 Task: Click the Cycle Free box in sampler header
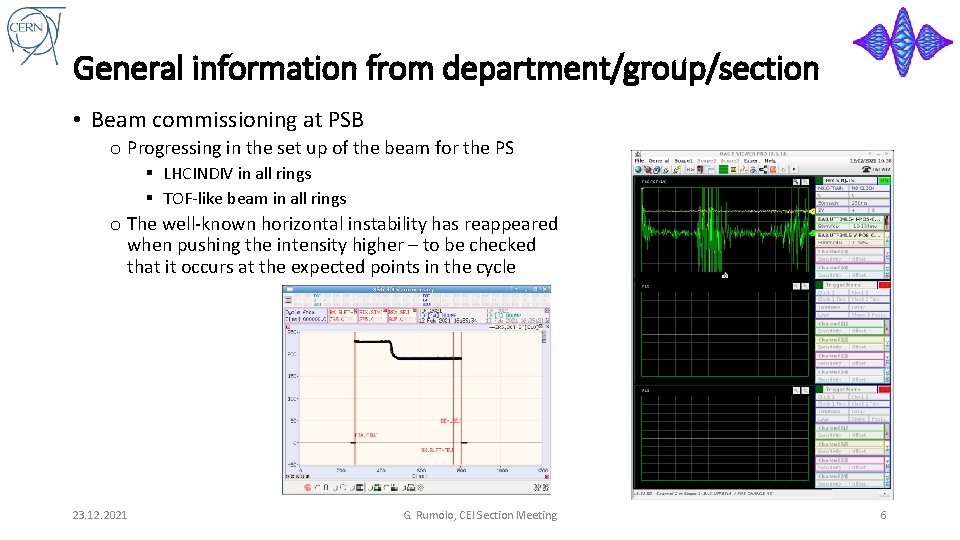[306, 315]
